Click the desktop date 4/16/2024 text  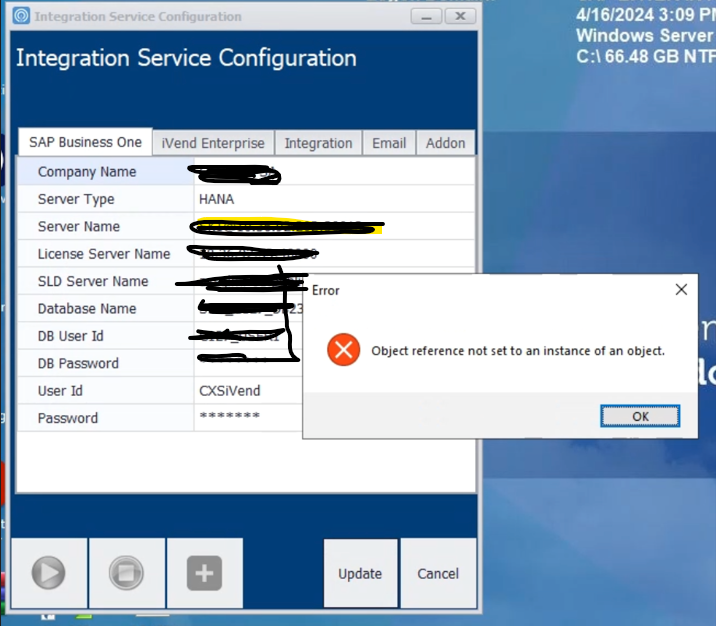tap(615, 15)
